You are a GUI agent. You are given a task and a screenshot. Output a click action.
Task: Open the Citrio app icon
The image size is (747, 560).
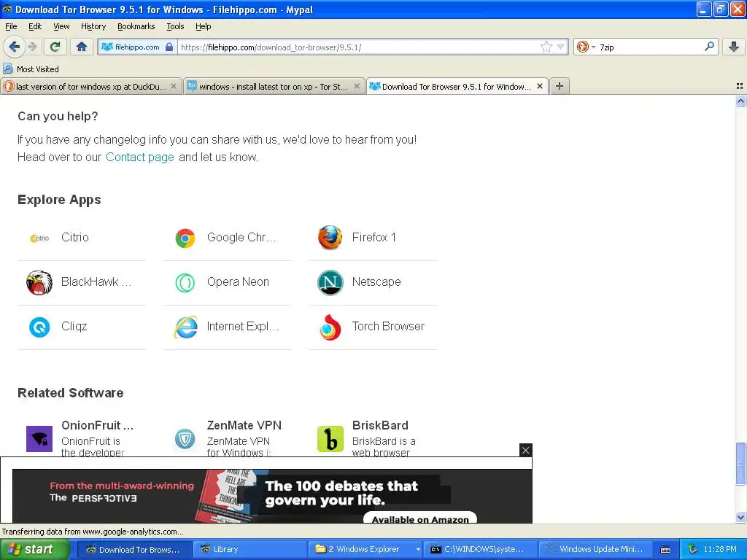(39, 238)
